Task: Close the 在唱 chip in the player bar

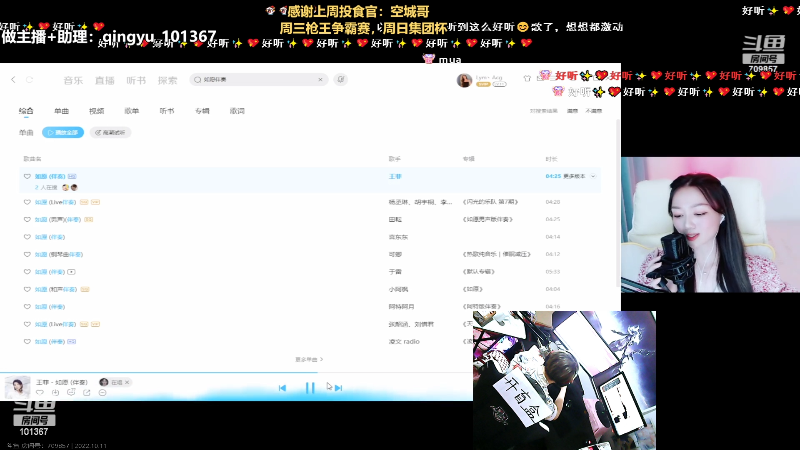Action: click(x=127, y=382)
